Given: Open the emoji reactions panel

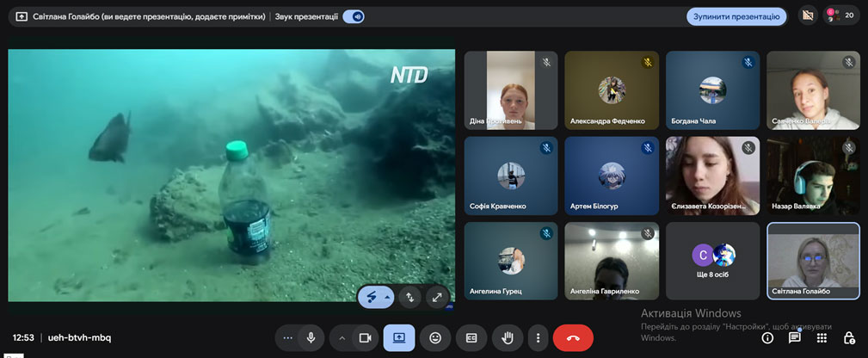Looking at the screenshot, I should tap(435, 338).
